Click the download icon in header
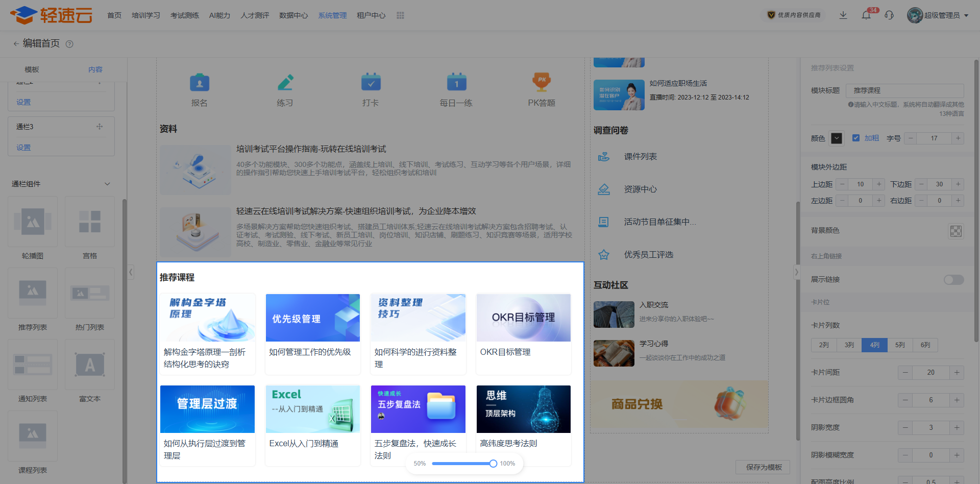 (843, 15)
